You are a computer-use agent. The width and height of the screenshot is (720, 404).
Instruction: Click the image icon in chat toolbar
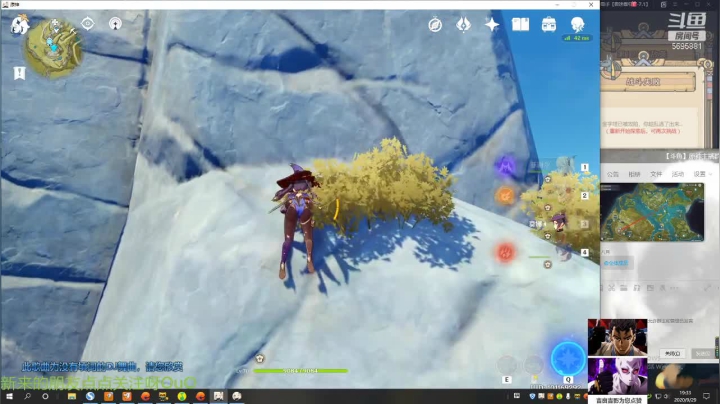click(x=650, y=288)
